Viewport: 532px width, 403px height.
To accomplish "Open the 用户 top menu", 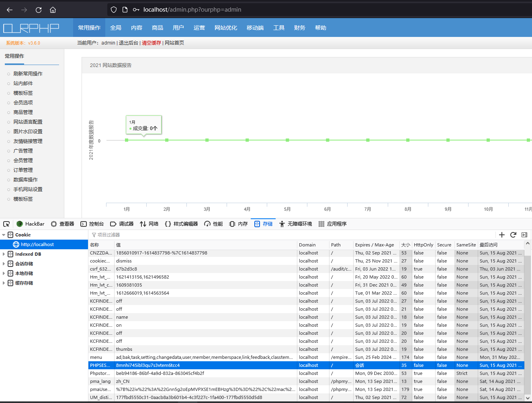I will [178, 28].
